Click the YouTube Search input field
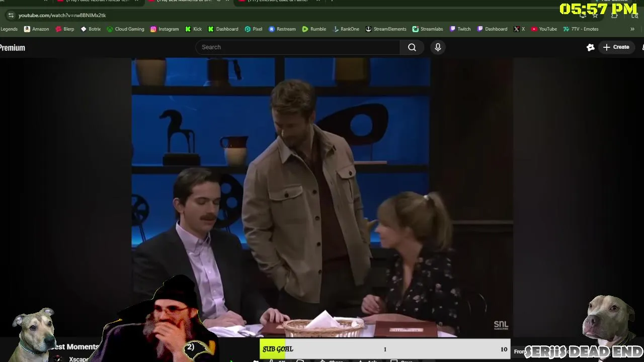Image resolution: width=644 pixels, height=362 pixels. [298, 47]
